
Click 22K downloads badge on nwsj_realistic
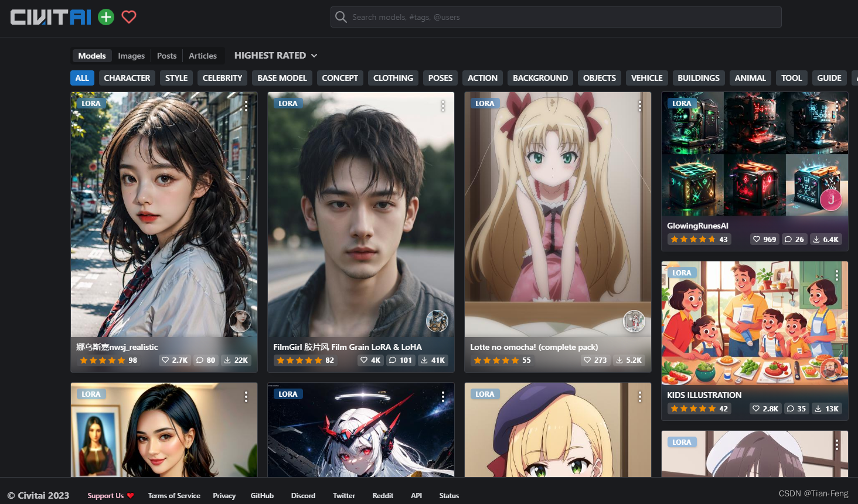point(236,360)
